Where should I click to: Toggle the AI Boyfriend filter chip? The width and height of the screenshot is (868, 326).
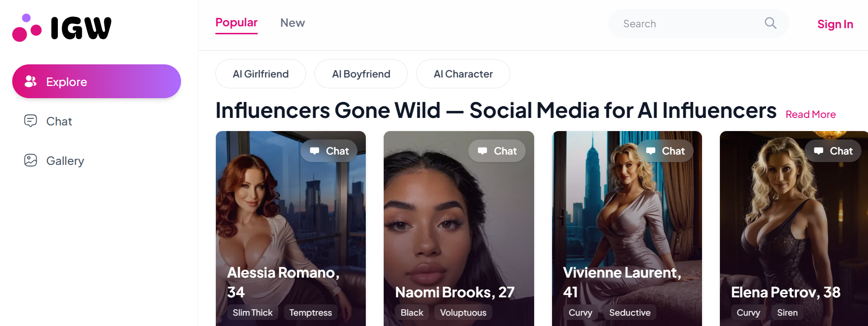click(361, 74)
